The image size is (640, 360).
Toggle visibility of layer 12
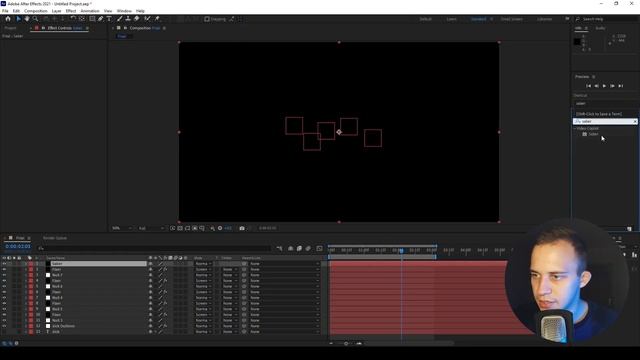(x=4, y=326)
